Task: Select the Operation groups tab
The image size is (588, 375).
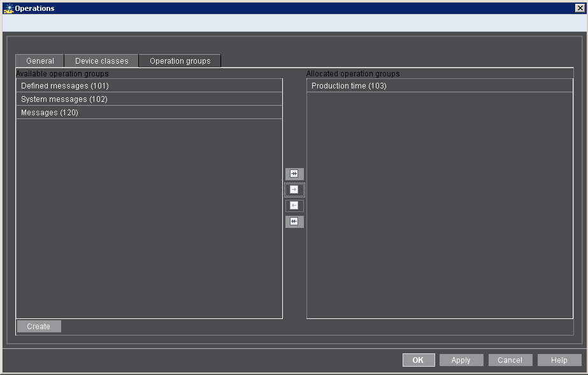Action: coord(179,60)
